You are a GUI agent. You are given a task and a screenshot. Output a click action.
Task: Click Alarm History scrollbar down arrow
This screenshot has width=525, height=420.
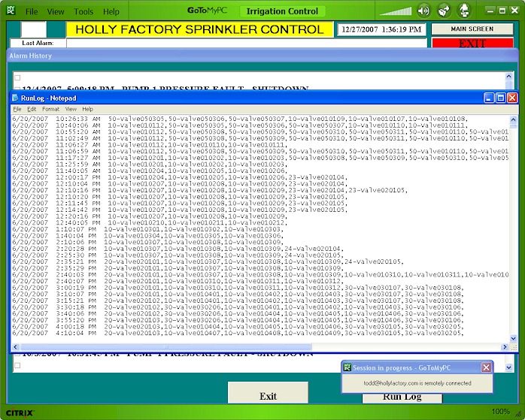point(508,367)
